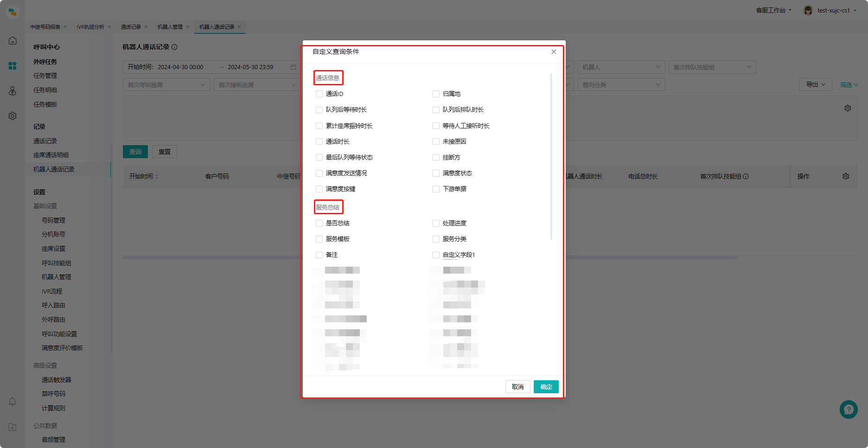This screenshot has height=448, width=868.
Task: Switch to the IVR轨迹分析 tab
Action: (x=90, y=27)
